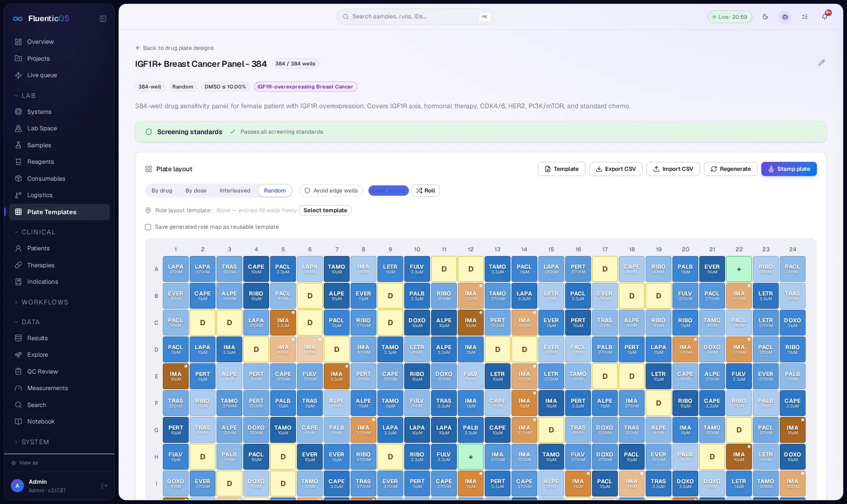
Task: Switch to dark mode with moon icon
Action: click(x=766, y=17)
